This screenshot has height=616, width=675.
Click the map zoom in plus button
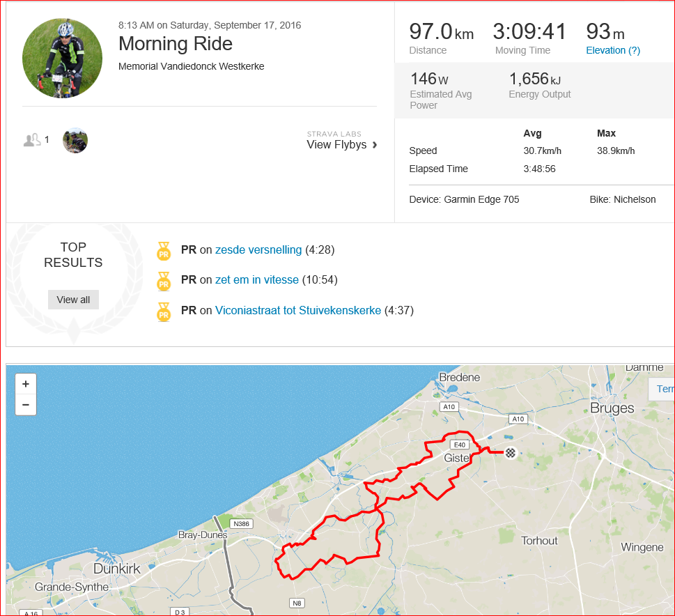pos(26,384)
